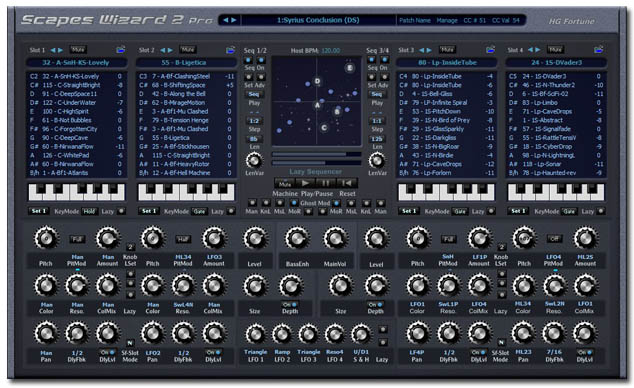The height and width of the screenshot is (388, 634).
Task: Change the Reso4 selector above LFO 4
Action: click(335, 352)
